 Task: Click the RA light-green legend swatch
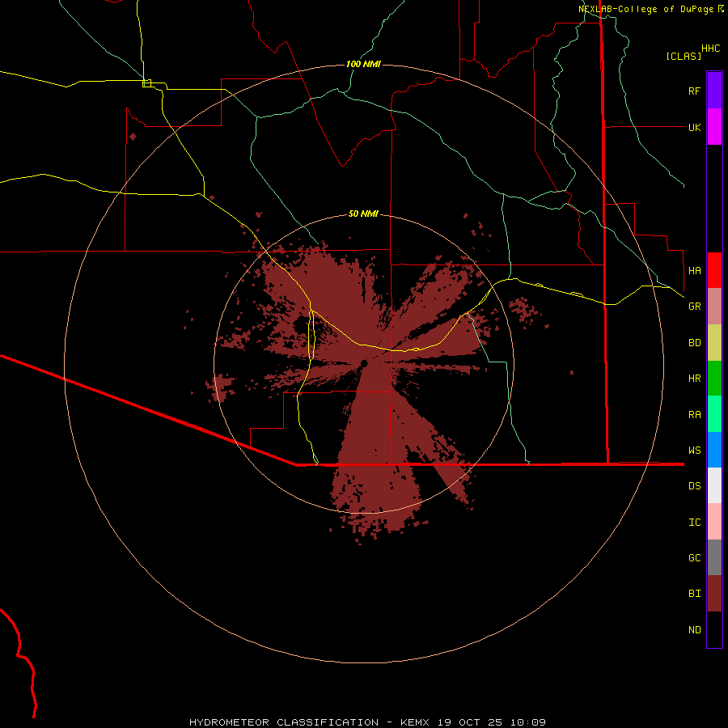[714, 414]
